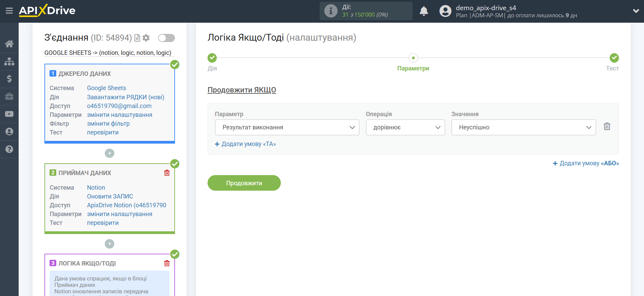Delete the Приймач даних block

167,173
